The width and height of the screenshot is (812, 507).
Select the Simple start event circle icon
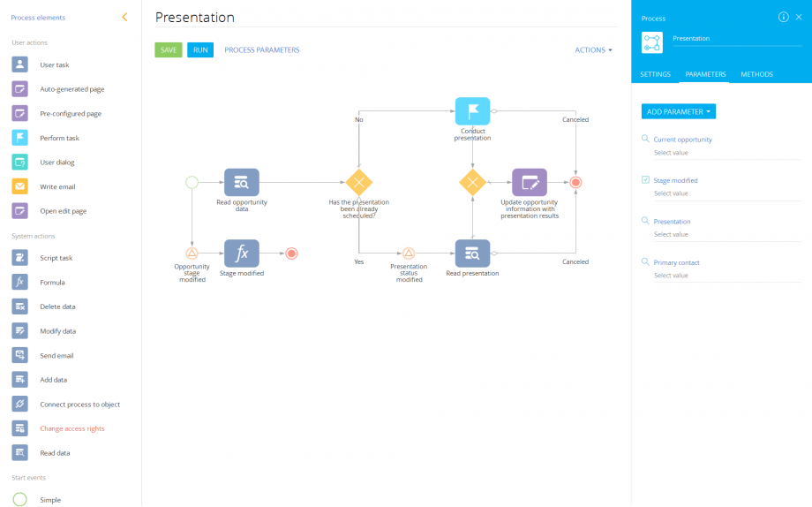pos(19,499)
